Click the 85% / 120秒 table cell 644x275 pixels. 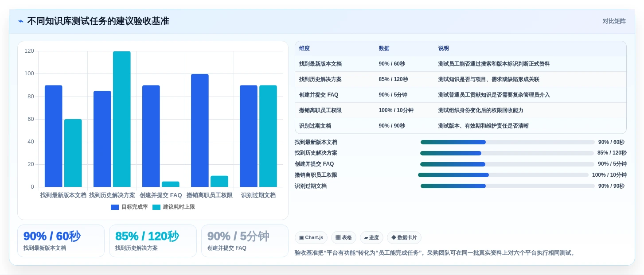click(394, 79)
